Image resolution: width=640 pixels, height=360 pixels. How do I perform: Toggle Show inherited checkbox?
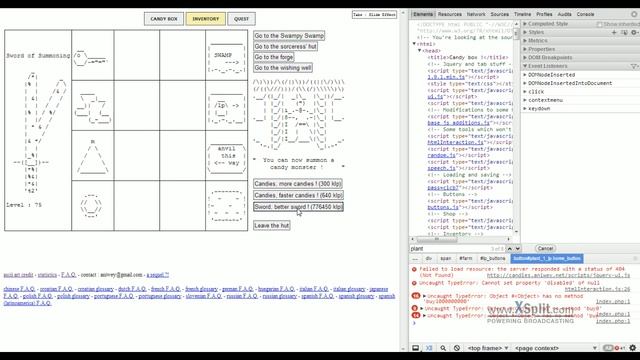[600, 24]
